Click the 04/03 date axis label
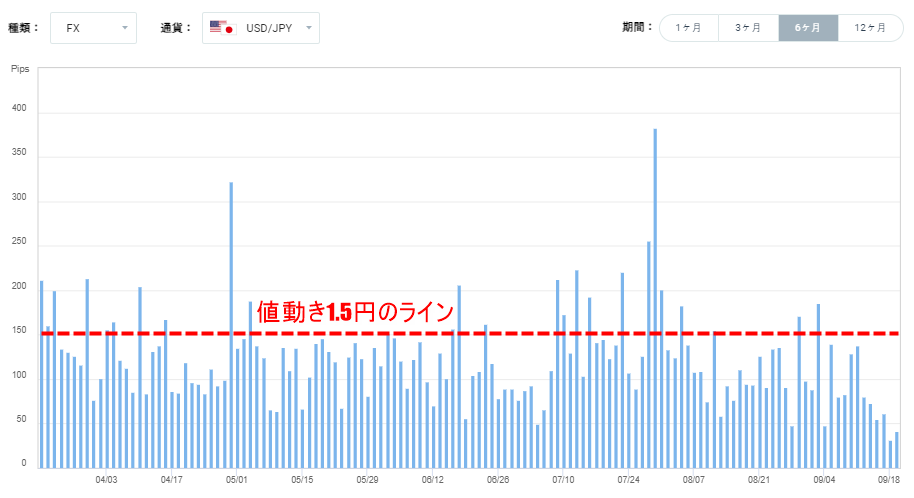The height and width of the screenshot is (498, 914). (106, 480)
